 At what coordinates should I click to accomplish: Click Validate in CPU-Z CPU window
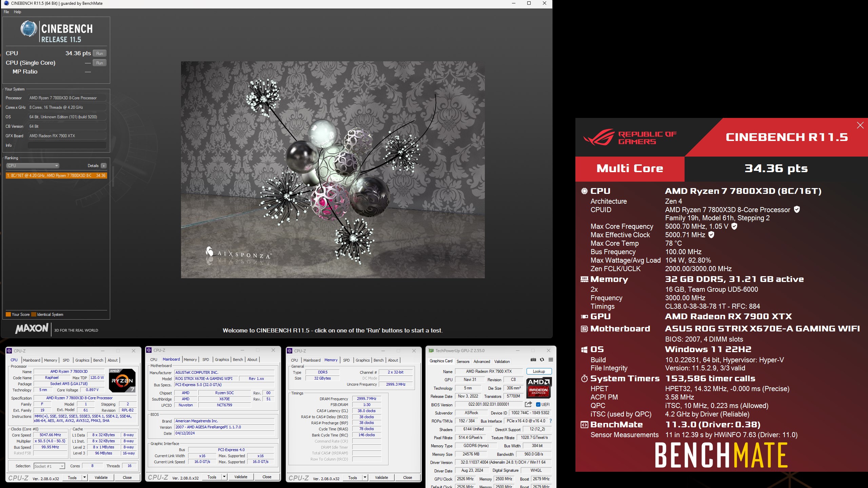(101, 477)
